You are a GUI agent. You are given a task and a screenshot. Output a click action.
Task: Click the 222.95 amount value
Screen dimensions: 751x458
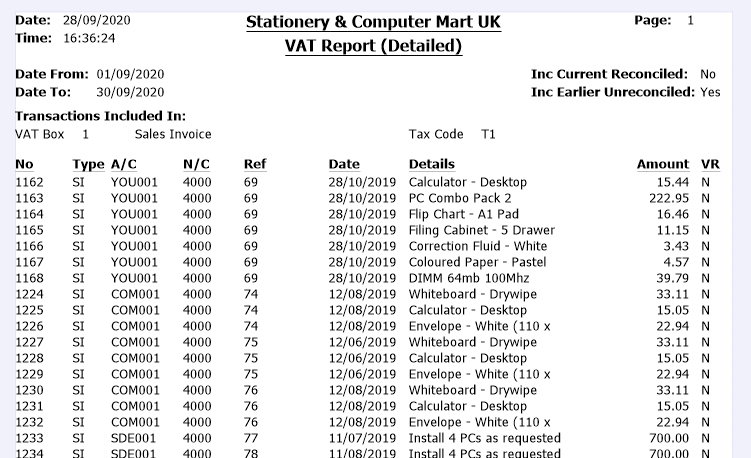(x=668, y=198)
